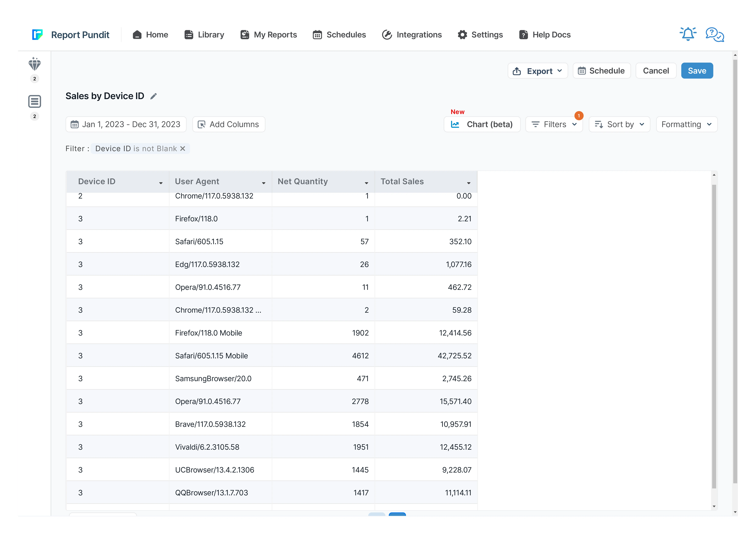756x534 pixels.
Task: Open the Filters dropdown
Action: (554, 124)
